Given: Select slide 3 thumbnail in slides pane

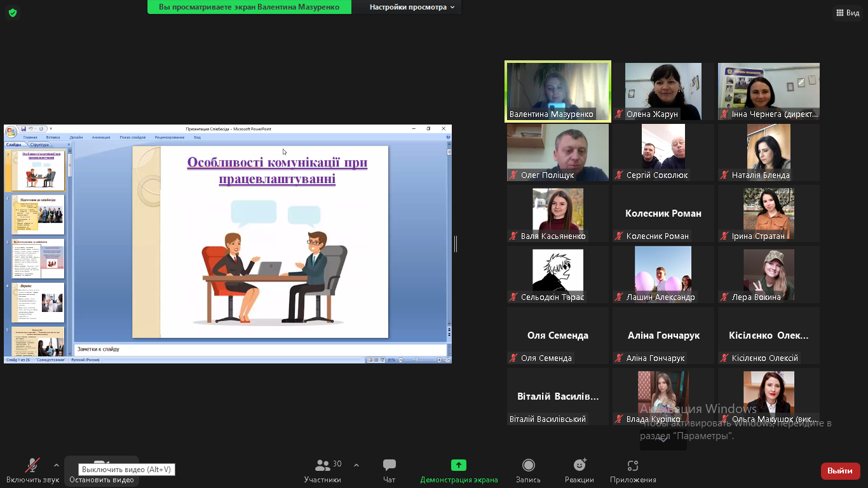Looking at the screenshot, I should pyautogui.click(x=38, y=259).
